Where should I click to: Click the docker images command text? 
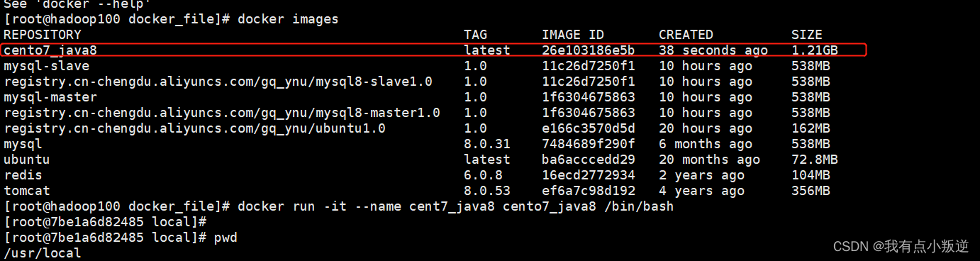click(x=288, y=19)
